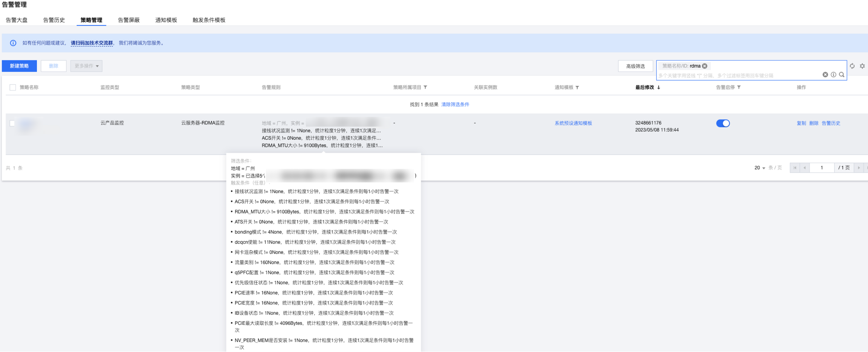The width and height of the screenshot is (868, 352).
Task: Click the 找到 1 条结果 message
Action: coord(424,104)
